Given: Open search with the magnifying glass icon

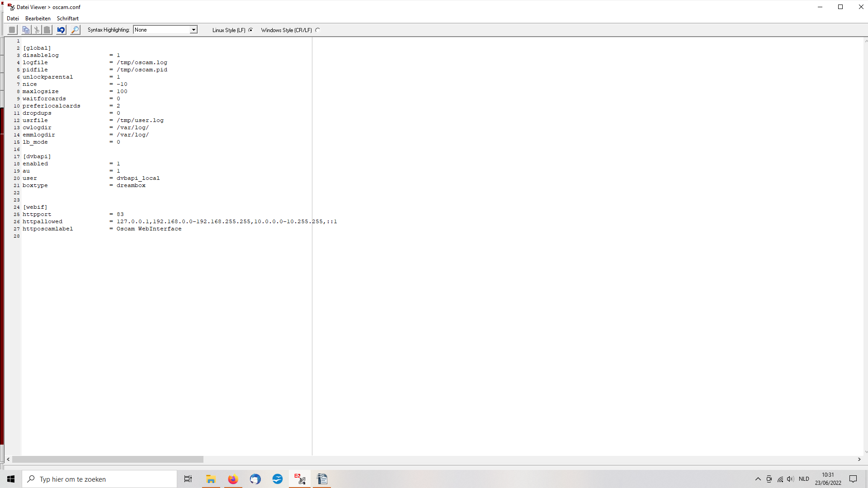Looking at the screenshot, I should pos(75,30).
